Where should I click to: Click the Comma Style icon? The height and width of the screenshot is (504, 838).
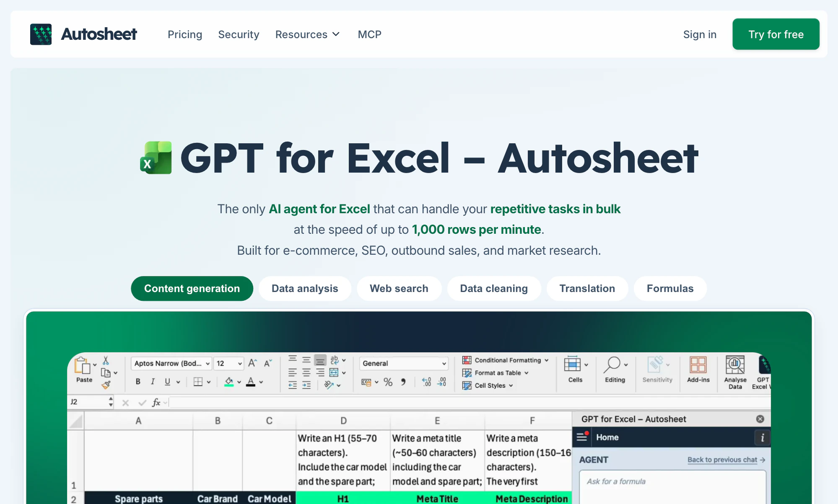click(x=403, y=382)
